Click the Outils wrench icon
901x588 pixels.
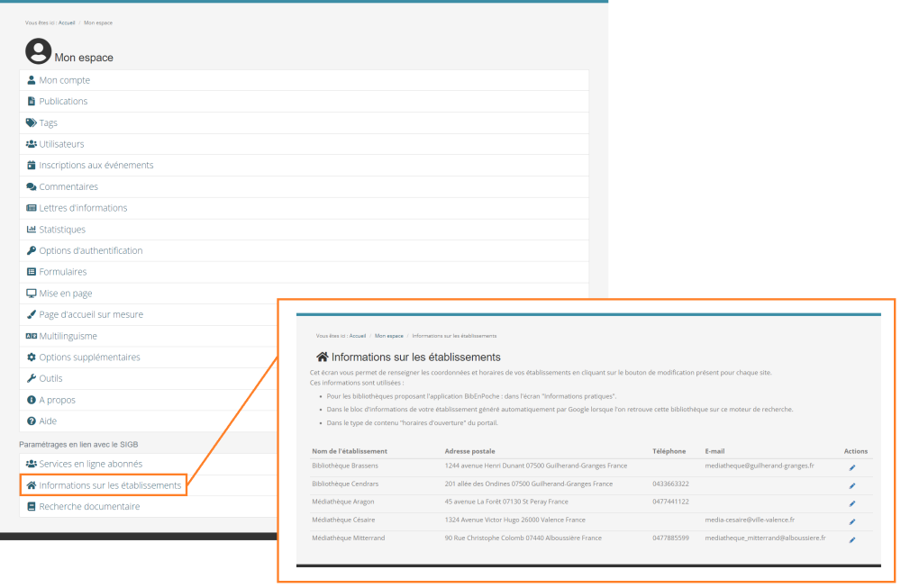click(32, 378)
